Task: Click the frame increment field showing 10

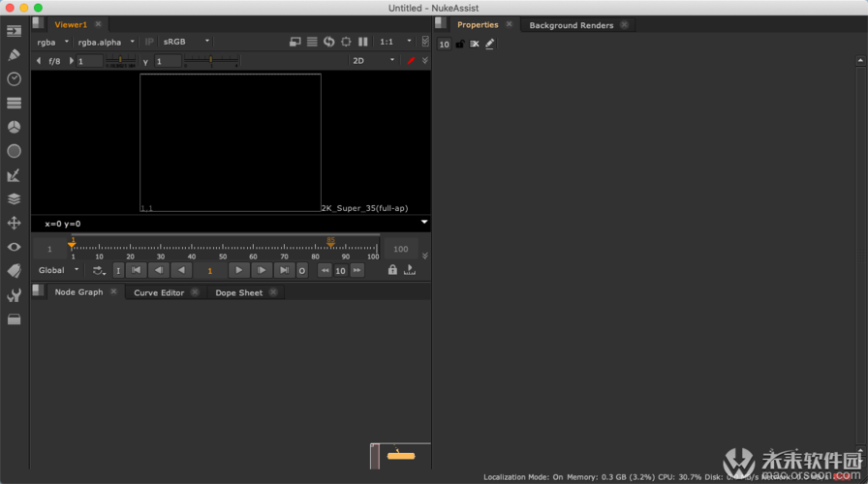Action: click(340, 270)
